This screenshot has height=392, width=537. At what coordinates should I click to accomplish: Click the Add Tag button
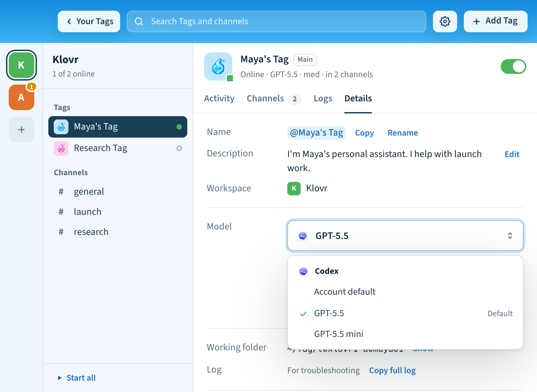click(x=495, y=21)
